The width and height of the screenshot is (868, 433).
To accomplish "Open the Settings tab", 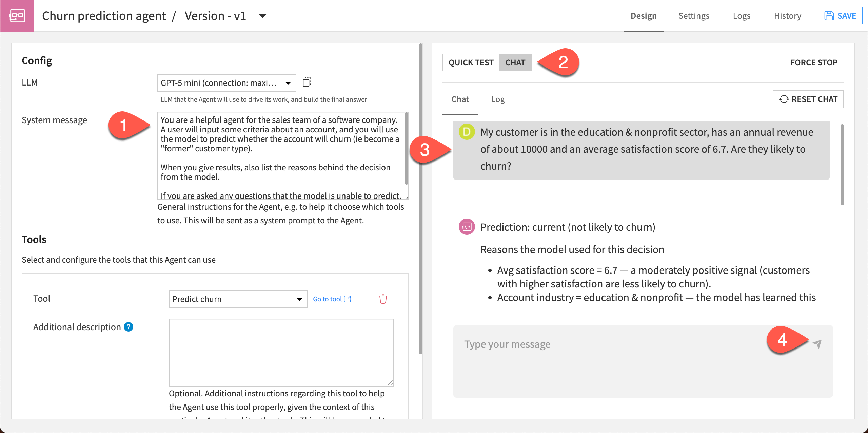I will tap(693, 16).
